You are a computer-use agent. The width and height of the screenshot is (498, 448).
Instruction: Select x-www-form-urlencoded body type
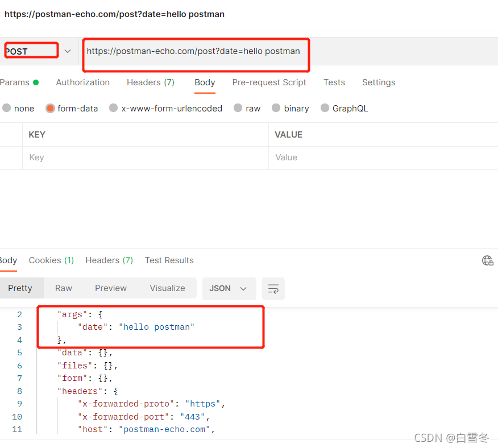pyautogui.click(x=165, y=109)
